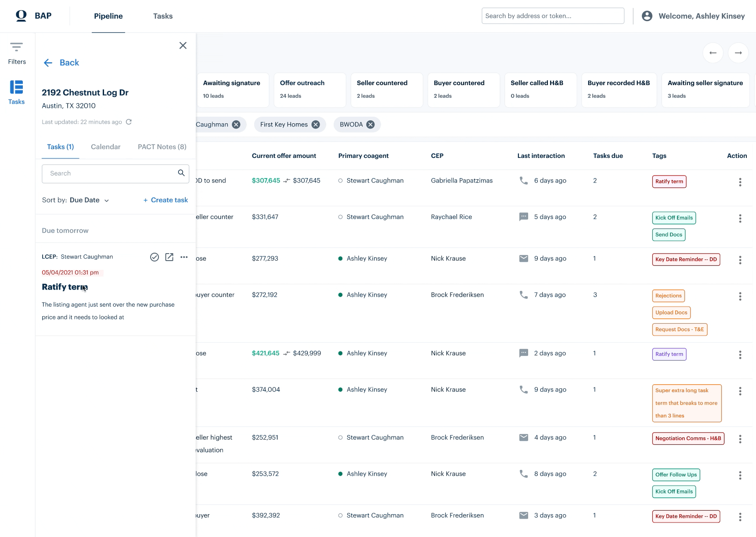
Task: Click the Negotiation Comms - H&B tag
Action: coord(688,439)
